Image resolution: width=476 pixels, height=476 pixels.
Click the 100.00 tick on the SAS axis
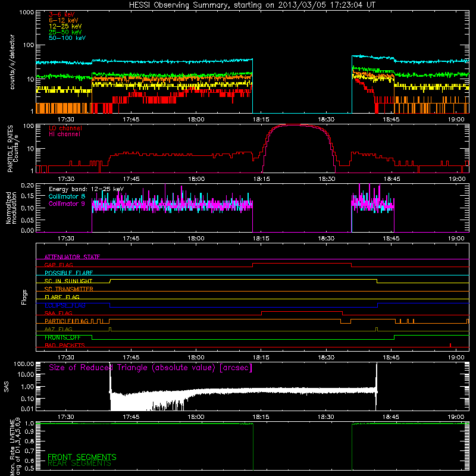[24, 364]
